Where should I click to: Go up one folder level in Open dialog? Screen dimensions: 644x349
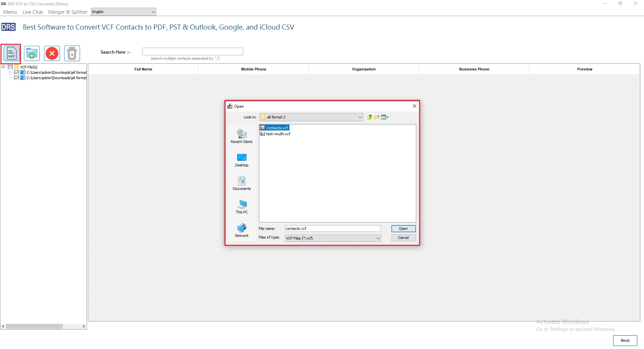369,117
